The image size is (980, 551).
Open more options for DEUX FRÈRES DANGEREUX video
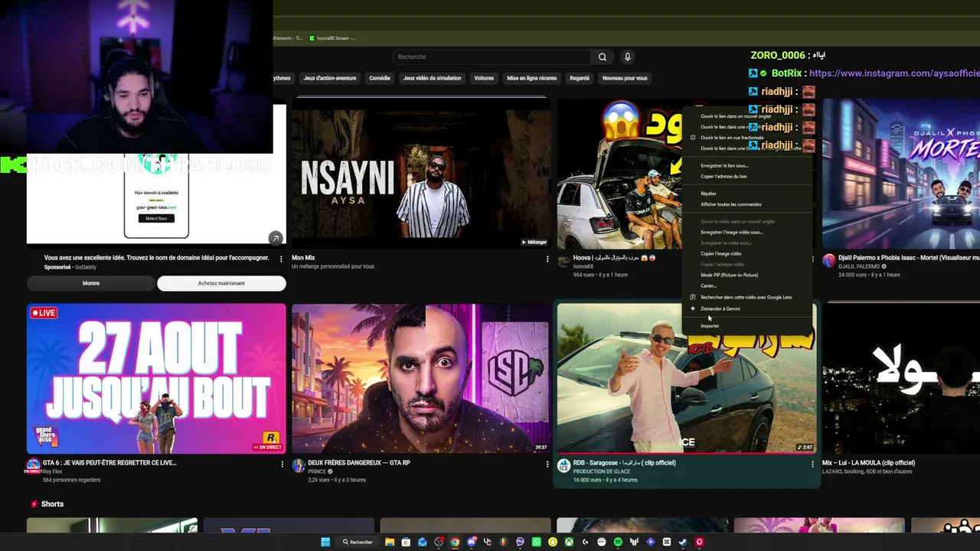point(547,464)
